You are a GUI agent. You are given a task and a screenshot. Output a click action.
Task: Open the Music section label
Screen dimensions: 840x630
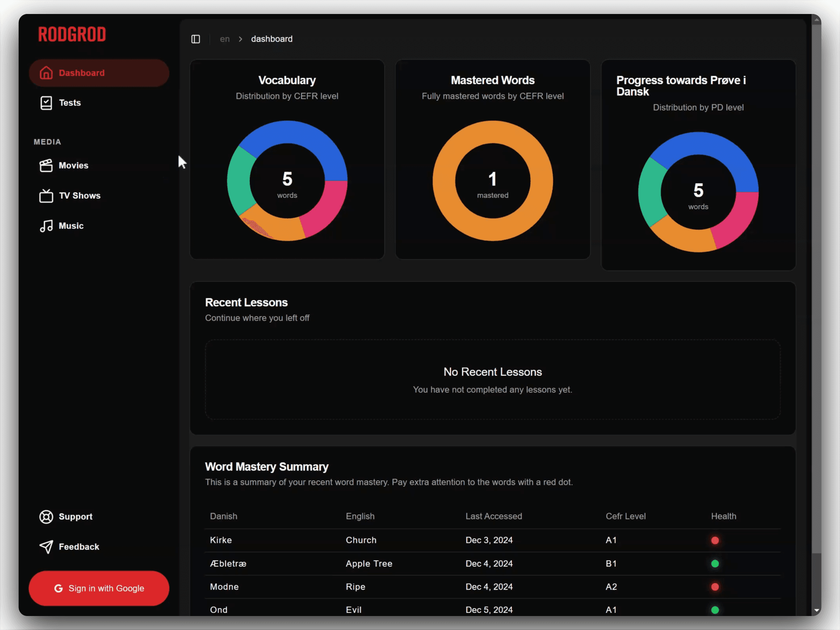[71, 226]
